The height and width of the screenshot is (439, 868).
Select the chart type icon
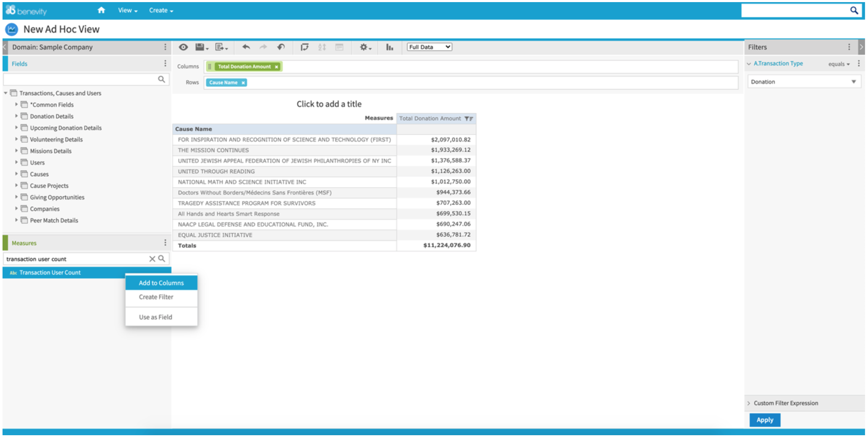[x=389, y=48]
